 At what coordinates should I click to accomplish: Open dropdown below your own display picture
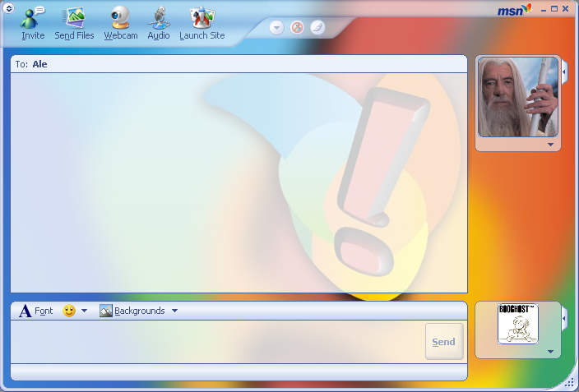point(550,352)
